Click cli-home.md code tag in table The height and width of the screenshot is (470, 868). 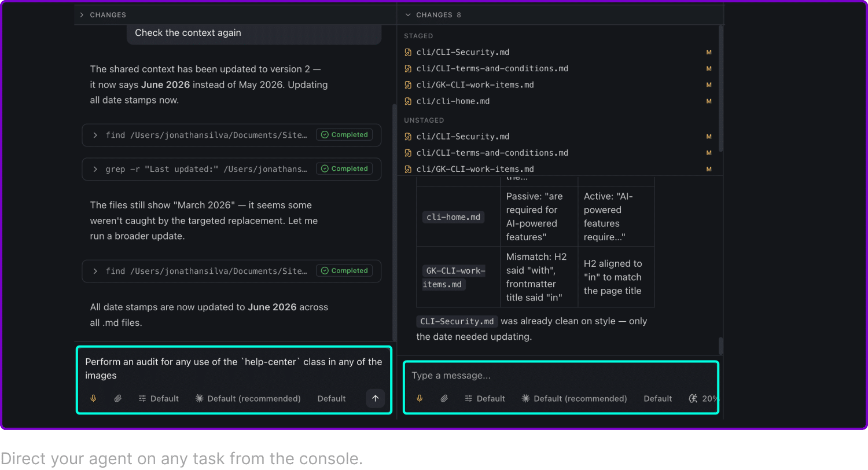(x=453, y=217)
